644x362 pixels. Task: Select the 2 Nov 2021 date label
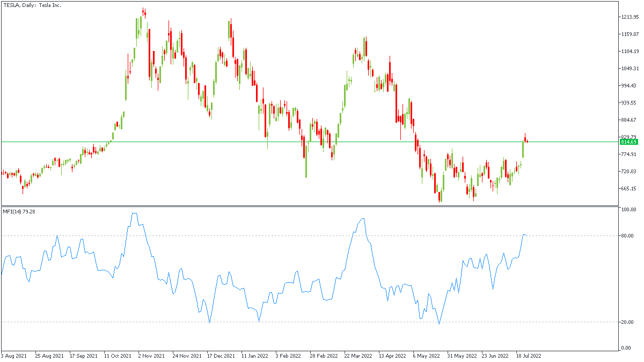click(151, 356)
